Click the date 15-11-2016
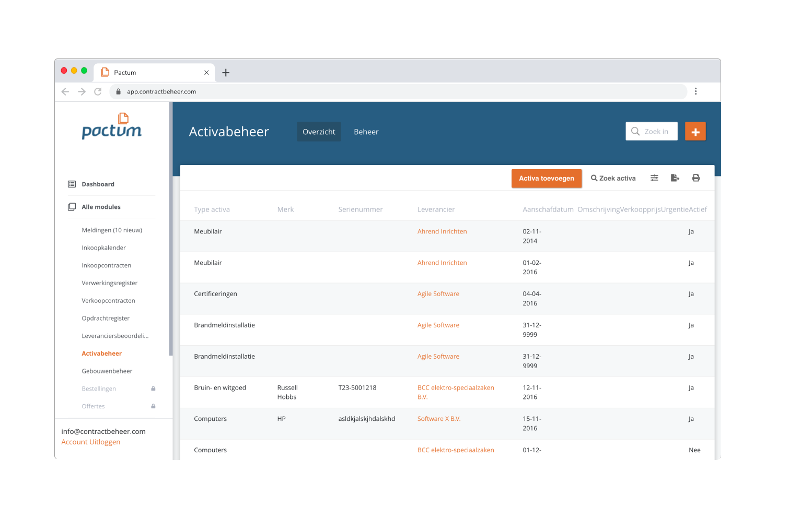This screenshot has width=812, height=518. pyautogui.click(x=532, y=423)
